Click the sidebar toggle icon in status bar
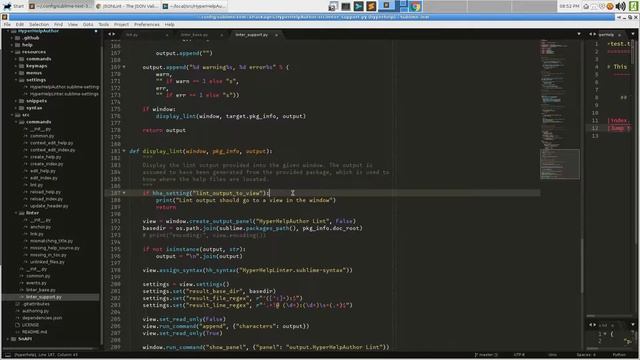640x360 pixels. 8,355
